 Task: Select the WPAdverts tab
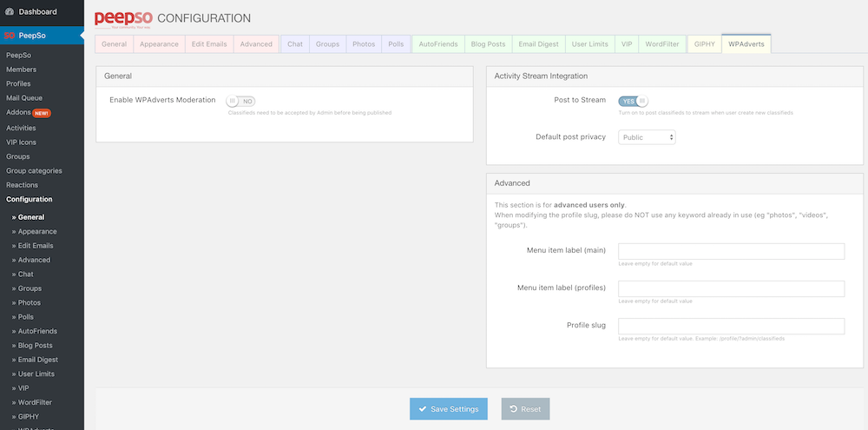pos(746,44)
